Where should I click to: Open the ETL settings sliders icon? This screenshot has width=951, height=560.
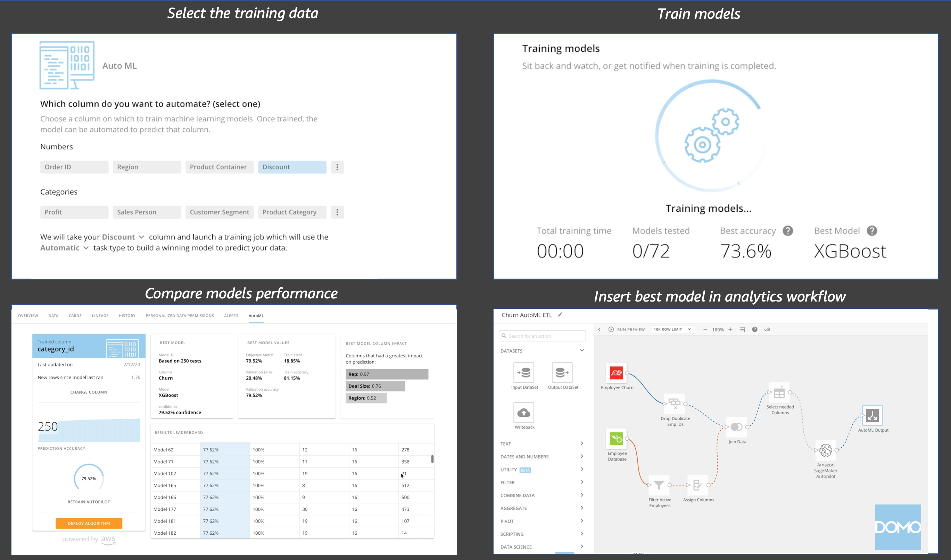click(742, 329)
